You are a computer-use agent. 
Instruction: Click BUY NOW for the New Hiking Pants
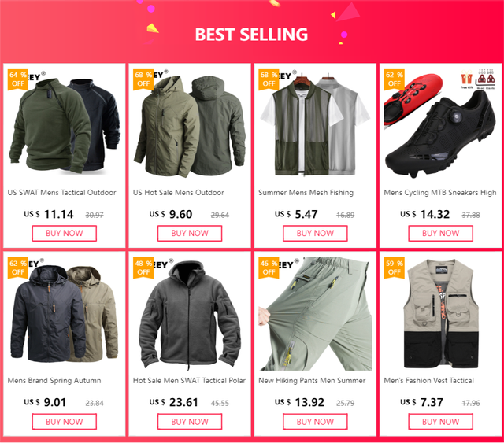click(315, 422)
